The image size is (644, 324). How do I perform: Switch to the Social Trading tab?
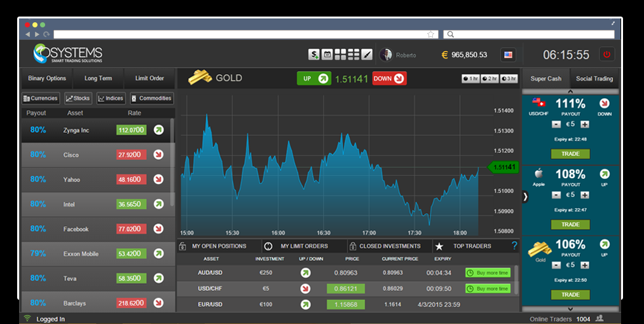click(x=594, y=79)
